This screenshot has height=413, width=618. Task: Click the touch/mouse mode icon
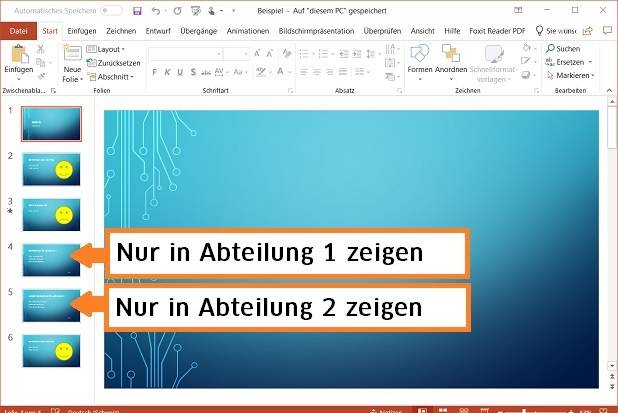pos(212,11)
